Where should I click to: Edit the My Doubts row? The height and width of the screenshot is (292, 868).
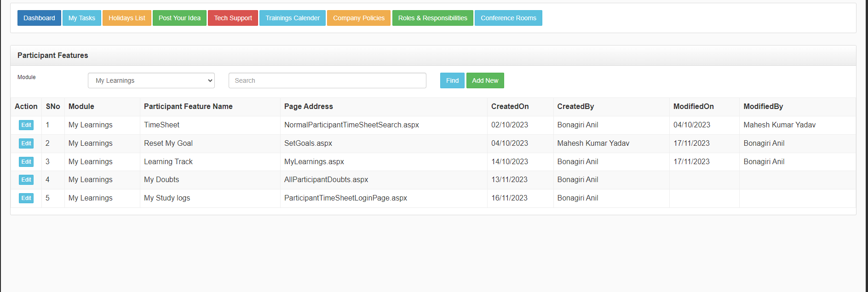(x=26, y=180)
